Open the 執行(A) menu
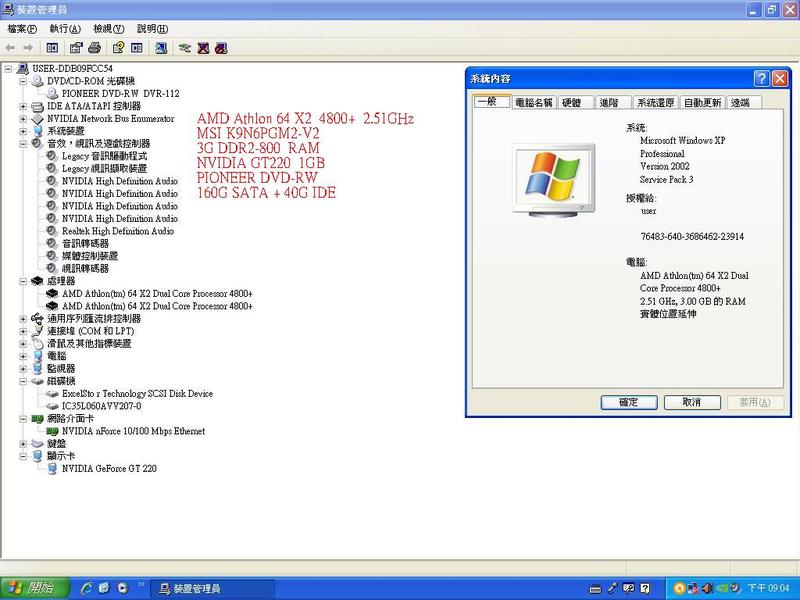 click(65, 29)
